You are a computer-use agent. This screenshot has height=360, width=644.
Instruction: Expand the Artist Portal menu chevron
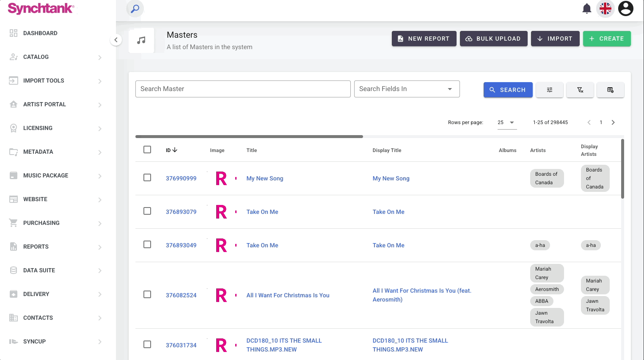tap(100, 105)
